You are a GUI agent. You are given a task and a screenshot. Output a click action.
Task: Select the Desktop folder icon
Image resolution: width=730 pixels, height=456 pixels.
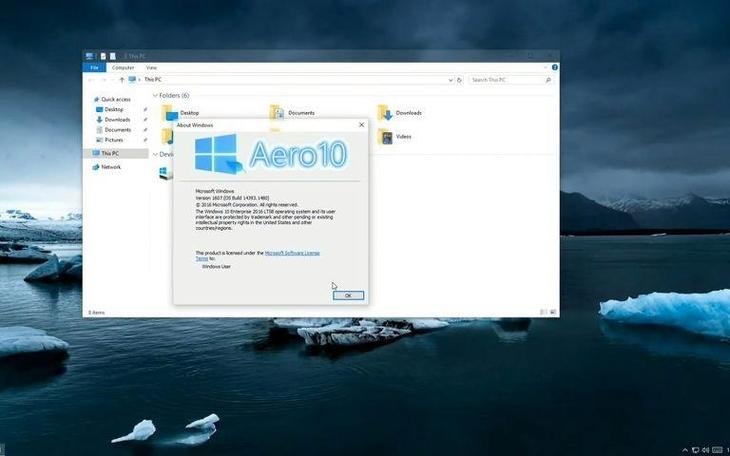[170, 113]
